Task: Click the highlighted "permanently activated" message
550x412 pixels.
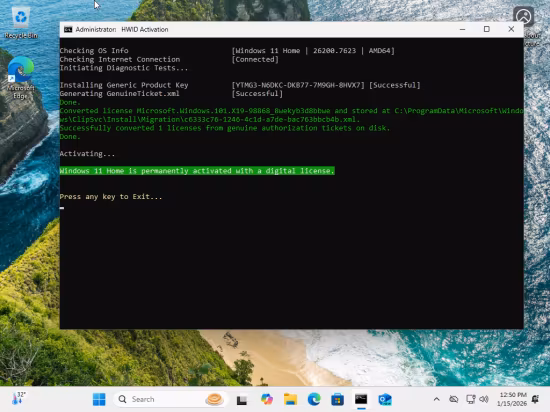Action: pyautogui.click(x=197, y=171)
